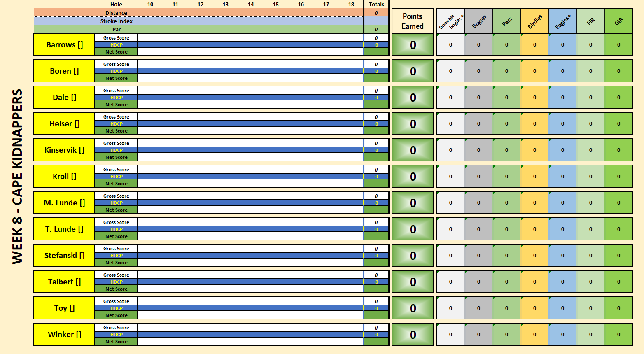Click Kinservik's Points Earned value

pyautogui.click(x=412, y=150)
